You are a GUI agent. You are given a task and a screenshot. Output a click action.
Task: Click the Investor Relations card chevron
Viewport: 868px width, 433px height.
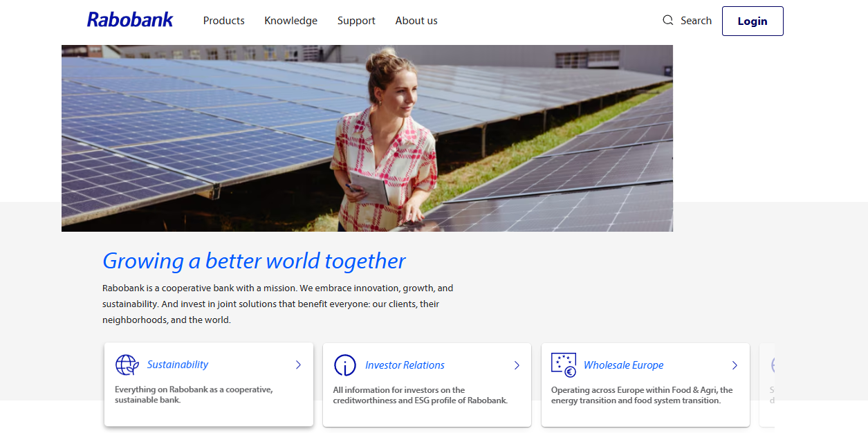click(x=517, y=365)
